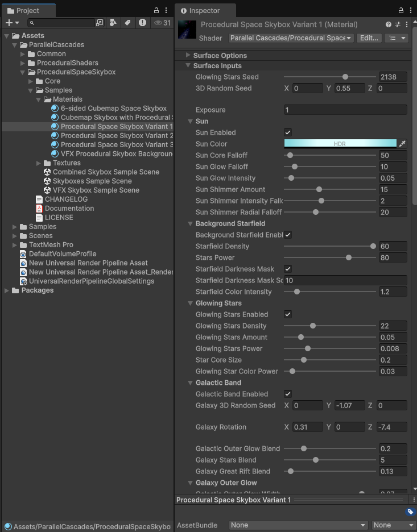
Task: Click the Sun Color HDR swatch
Action: coord(340,144)
